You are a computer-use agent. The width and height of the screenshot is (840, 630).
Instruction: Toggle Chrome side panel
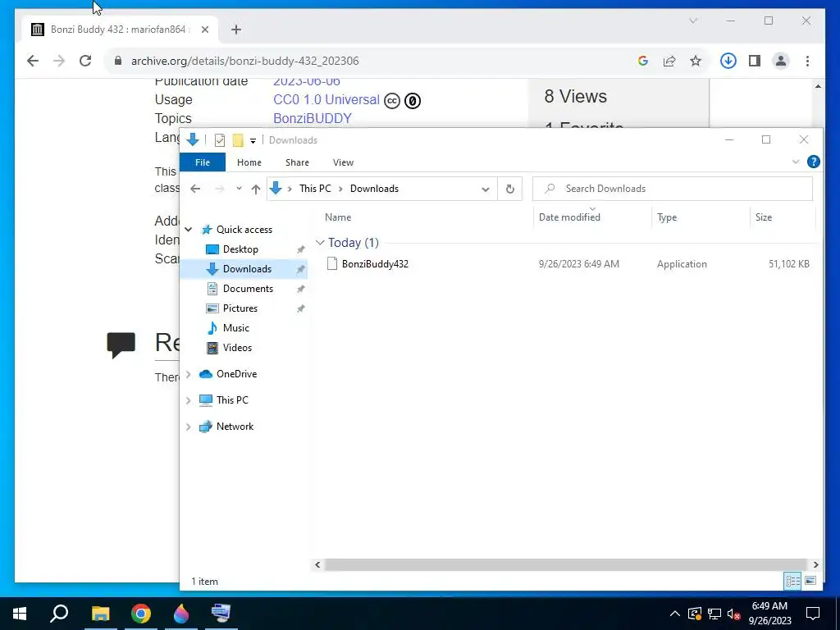click(755, 61)
